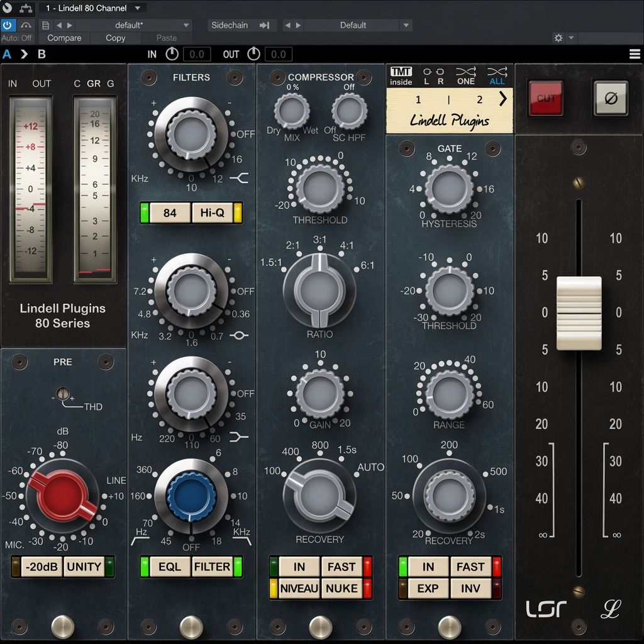Toggle the Hi-Q switch
This screenshot has width=644, height=644.
pos(213,213)
